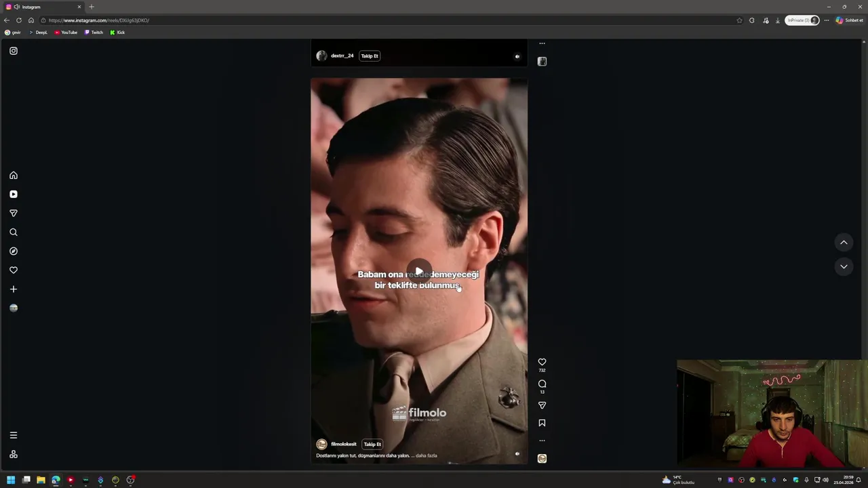Open a new browser tab
Screen dimensions: 868x488
tap(92, 7)
